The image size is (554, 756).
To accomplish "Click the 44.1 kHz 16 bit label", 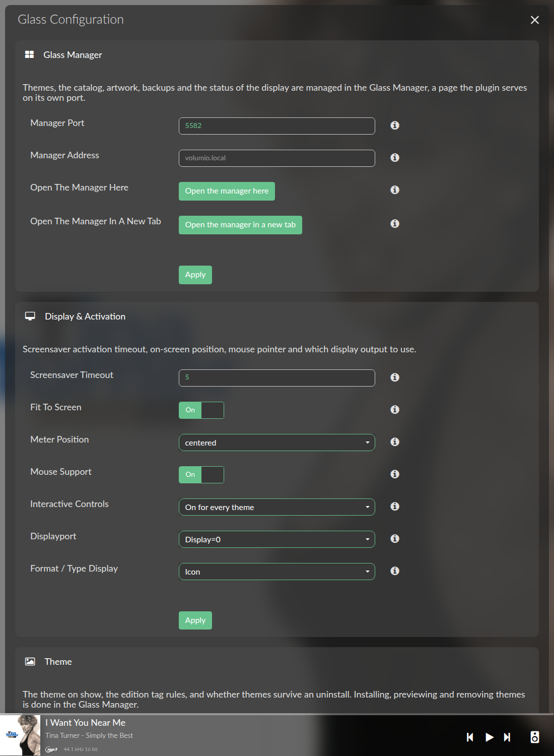I will click(81, 749).
